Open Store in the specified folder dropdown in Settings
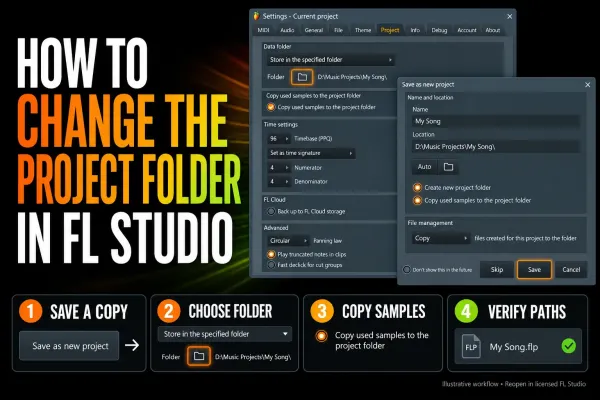Viewport: 600px width, 400px height. click(331, 60)
